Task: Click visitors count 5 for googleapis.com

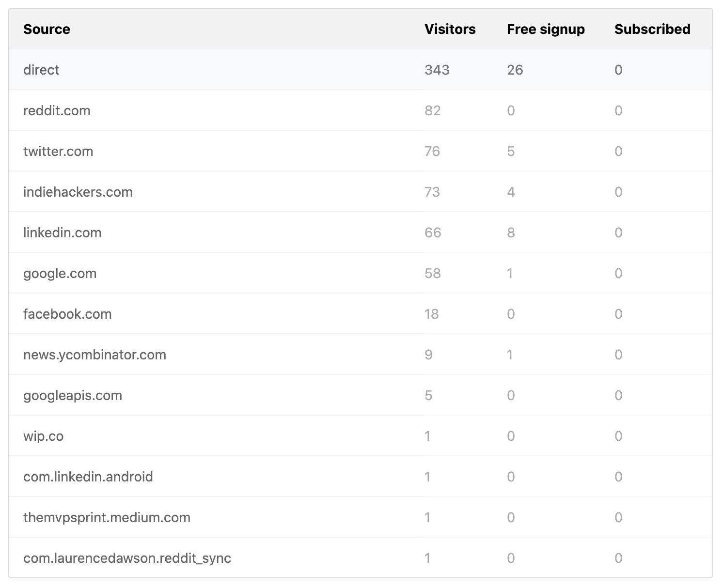Action: 428,395
